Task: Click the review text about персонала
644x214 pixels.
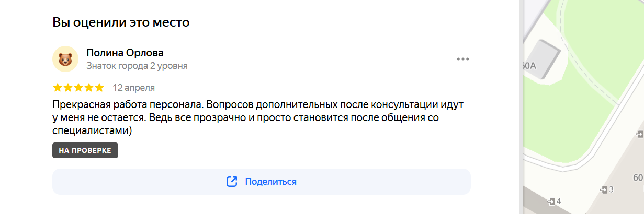Action: coord(258,117)
